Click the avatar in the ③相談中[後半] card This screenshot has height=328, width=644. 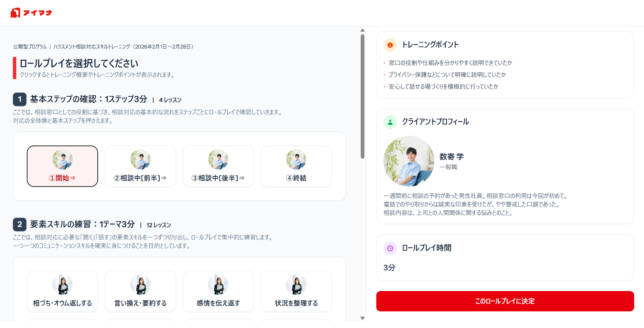(218, 159)
